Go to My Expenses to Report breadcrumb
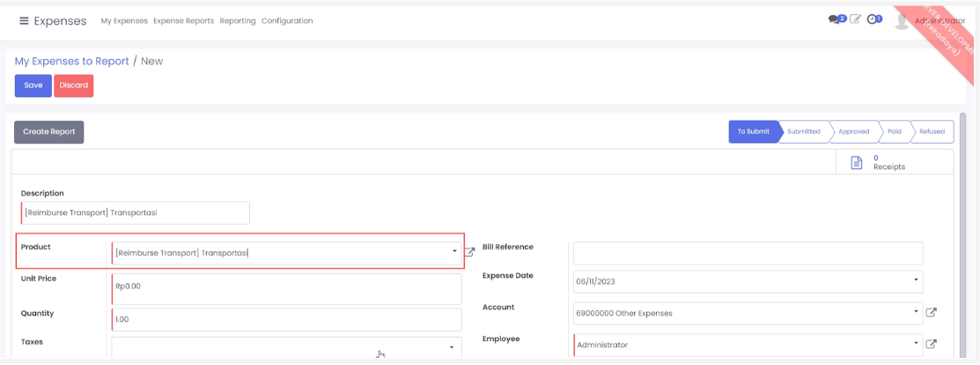Viewport: 980px width, 365px height. coord(72,61)
